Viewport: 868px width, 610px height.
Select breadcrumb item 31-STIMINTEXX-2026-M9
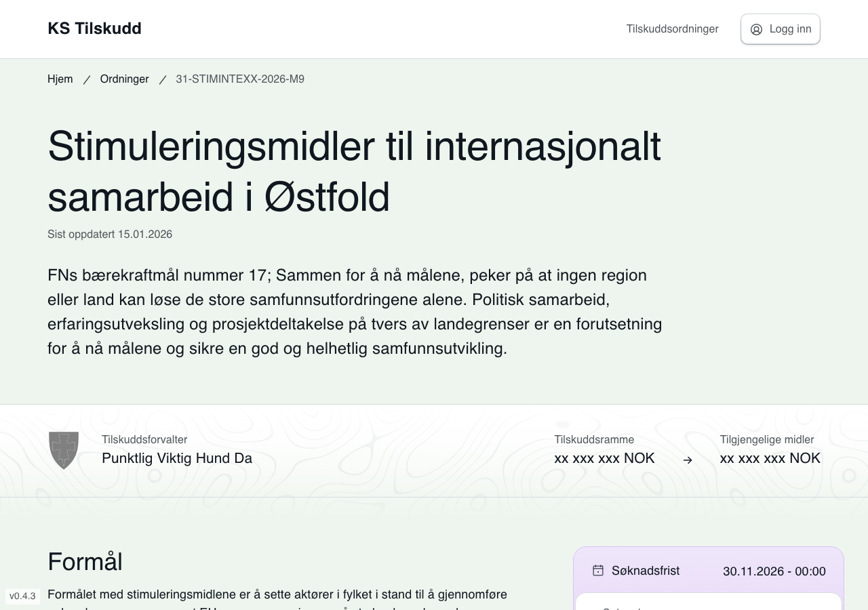click(x=240, y=79)
